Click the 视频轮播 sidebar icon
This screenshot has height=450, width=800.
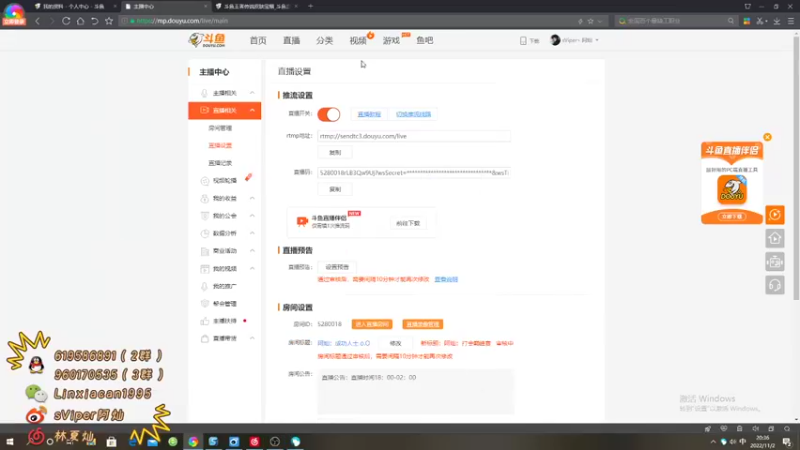[205, 181]
